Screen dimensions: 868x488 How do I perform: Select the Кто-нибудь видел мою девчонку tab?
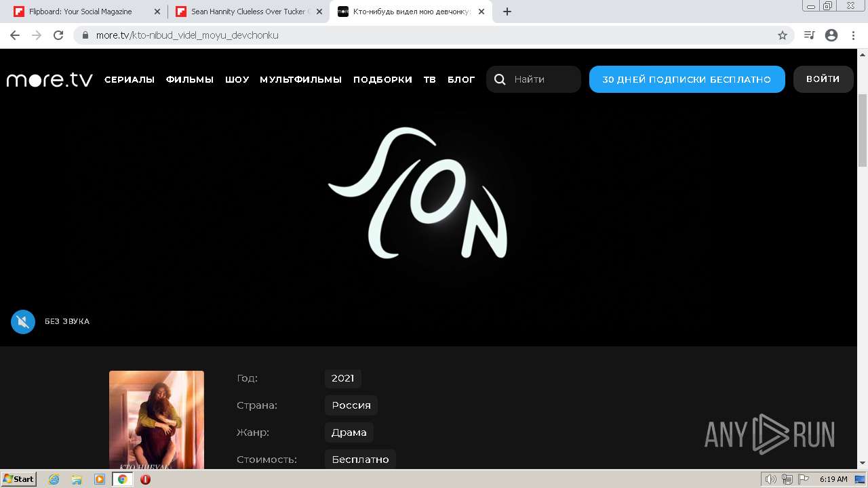pyautogui.click(x=411, y=12)
